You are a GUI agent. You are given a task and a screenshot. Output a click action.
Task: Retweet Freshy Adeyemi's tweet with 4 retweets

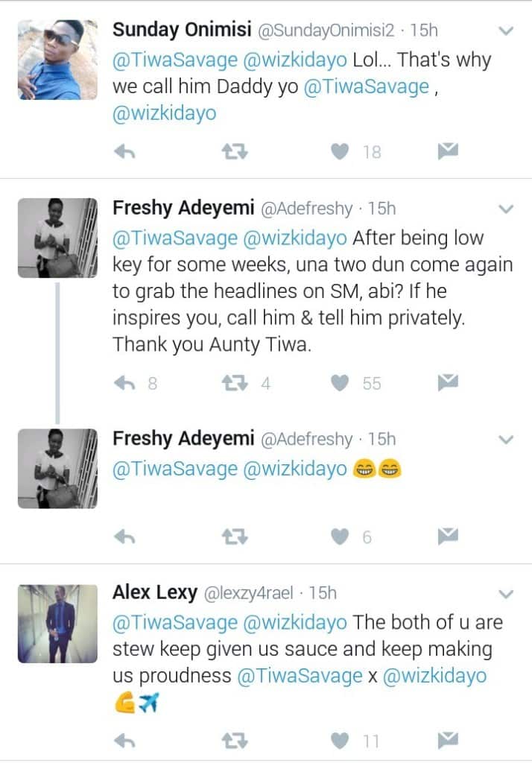235,383
